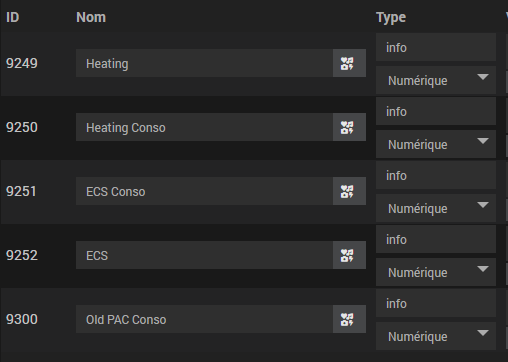Click the info type field for Old PAC Conso
This screenshot has width=508, height=362.
pos(436,303)
